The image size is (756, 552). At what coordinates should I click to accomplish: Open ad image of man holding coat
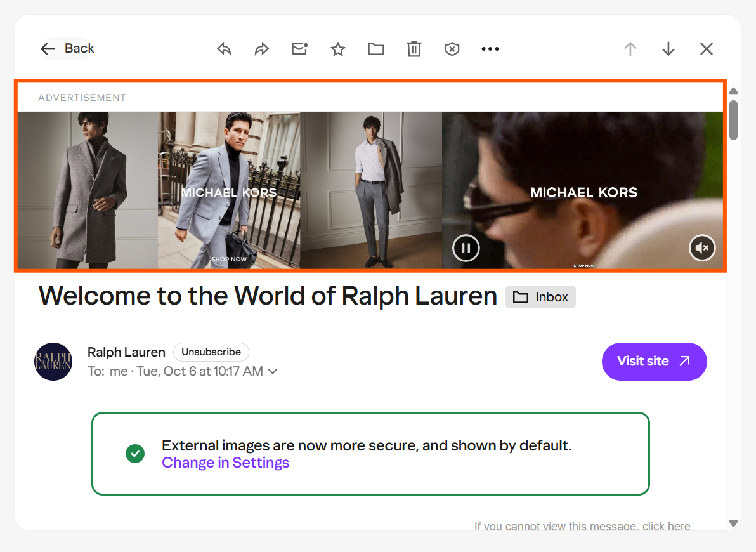coord(371,190)
